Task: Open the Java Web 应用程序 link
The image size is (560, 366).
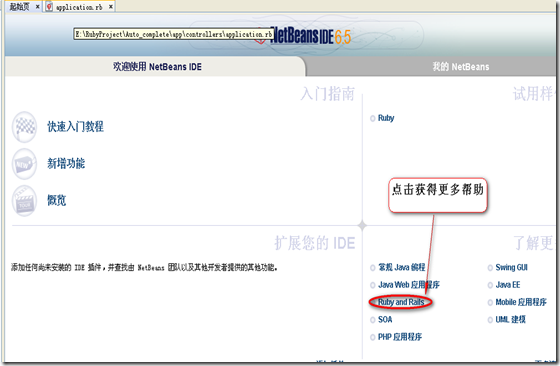Action: (409, 285)
